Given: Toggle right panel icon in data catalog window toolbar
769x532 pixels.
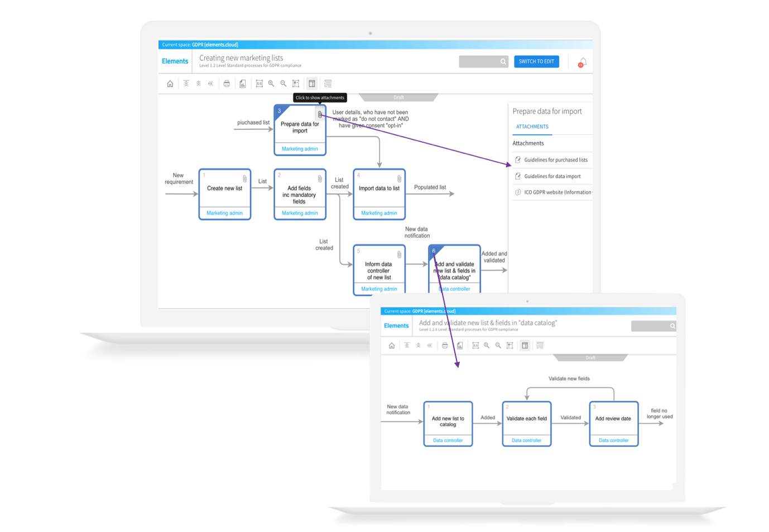Looking at the screenshot, I should [525, 346].
